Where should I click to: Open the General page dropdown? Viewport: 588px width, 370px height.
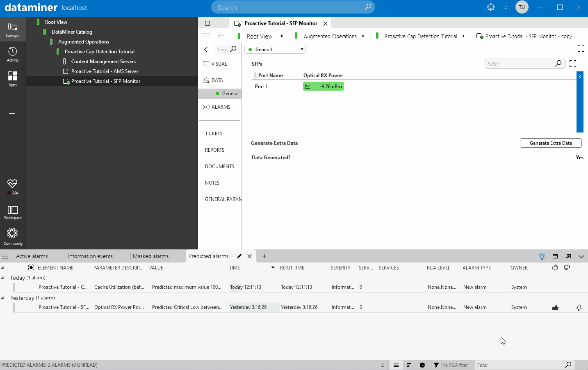(275, 50)
